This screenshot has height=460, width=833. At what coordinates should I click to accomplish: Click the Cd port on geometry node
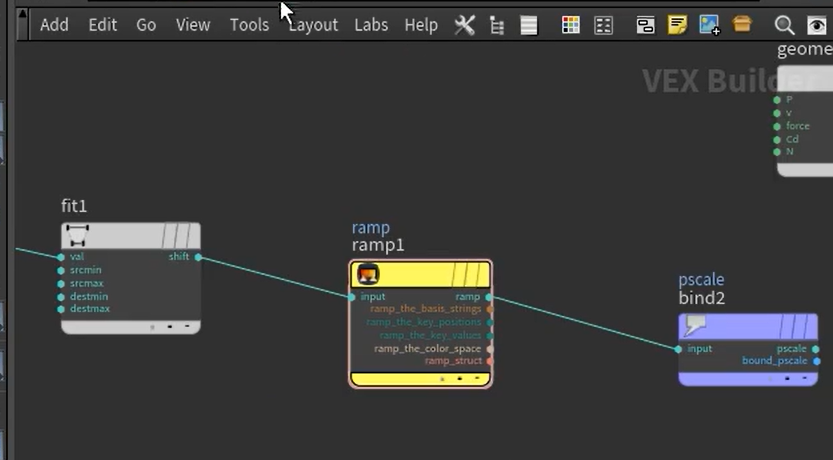point(777,140)
